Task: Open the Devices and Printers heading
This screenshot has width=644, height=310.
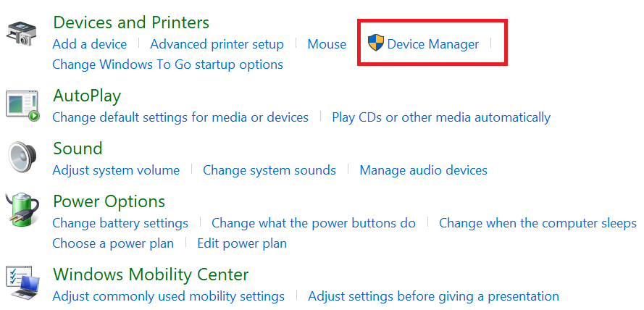Action: tap(131, 22)
